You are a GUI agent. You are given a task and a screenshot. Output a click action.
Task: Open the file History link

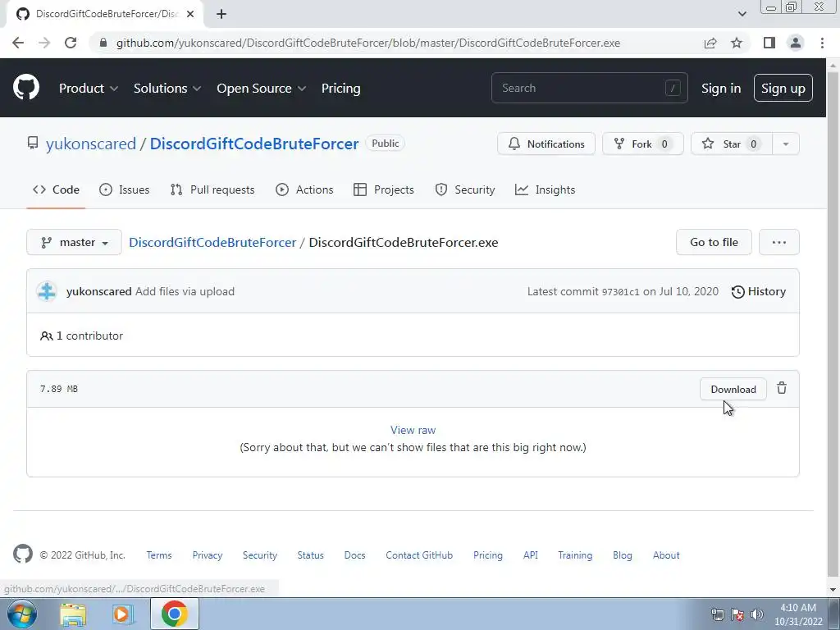pos(759,291)
